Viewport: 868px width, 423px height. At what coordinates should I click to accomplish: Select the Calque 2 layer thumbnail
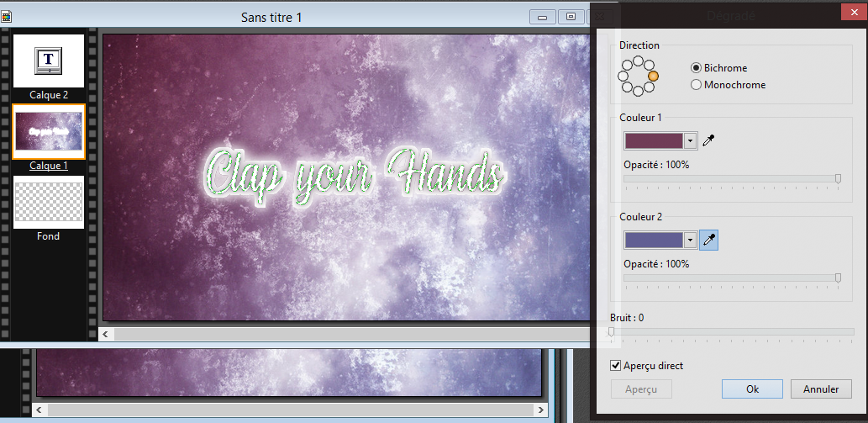pos(48,61)
